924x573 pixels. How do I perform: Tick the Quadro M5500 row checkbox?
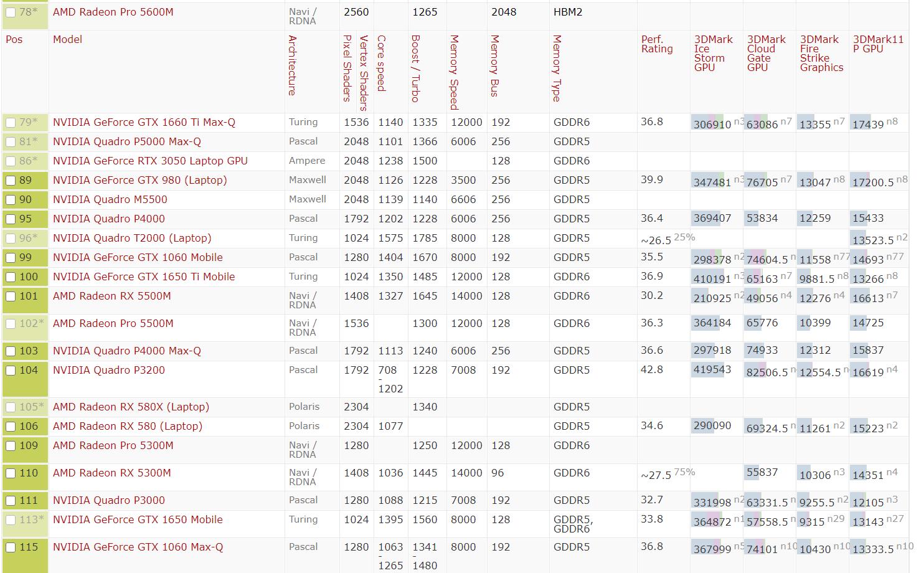pyautogui.click(x=11, y=200)
